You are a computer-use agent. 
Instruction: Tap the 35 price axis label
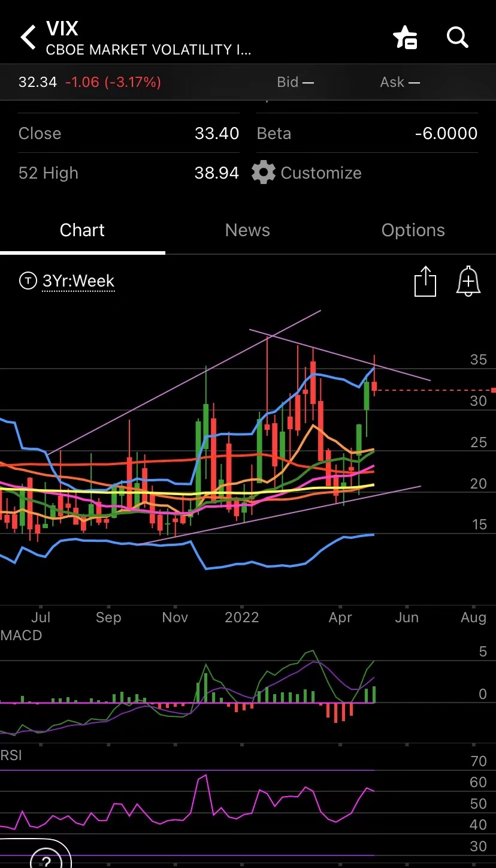(x=479, y=360)
